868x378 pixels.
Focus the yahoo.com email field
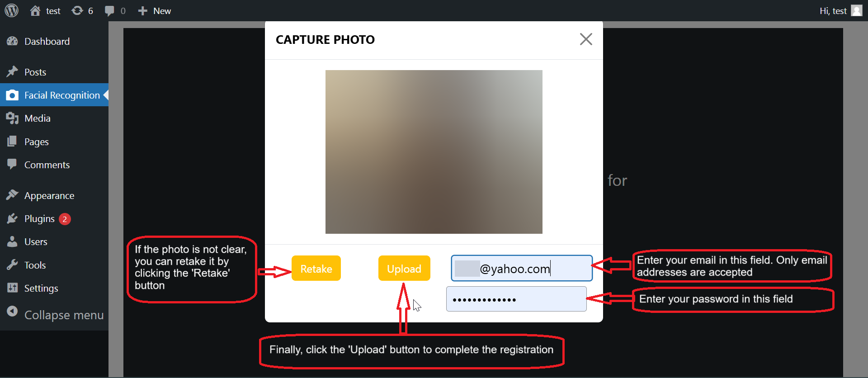[522, 268]
